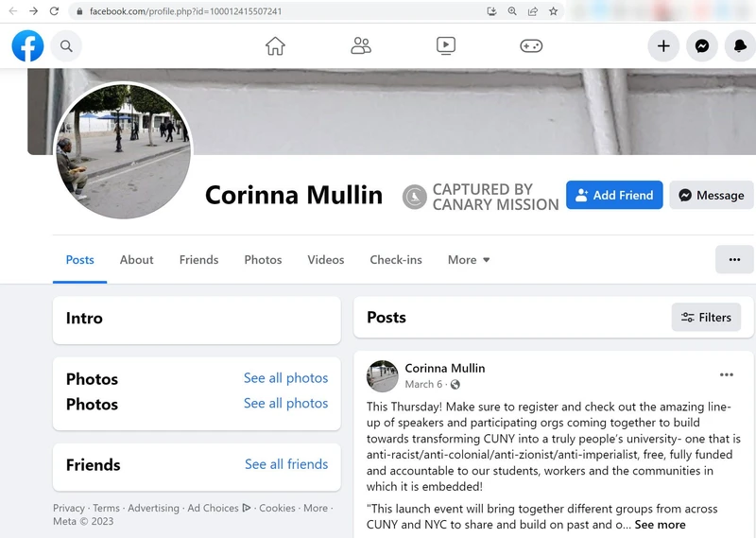The height and width of the screenshot is (538, 756).
Task: Open the Watch video icon
Action: tap(446, 45)
